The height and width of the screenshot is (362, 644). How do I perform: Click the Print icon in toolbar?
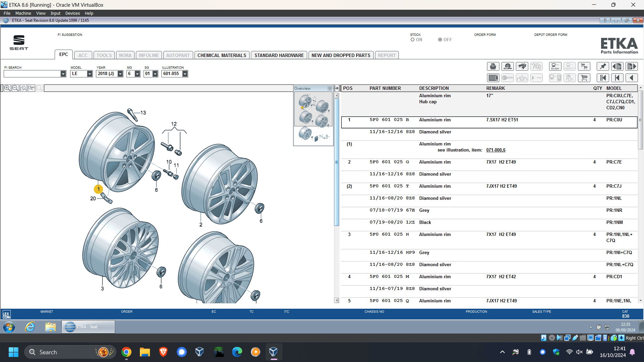(x=493, y=67)
